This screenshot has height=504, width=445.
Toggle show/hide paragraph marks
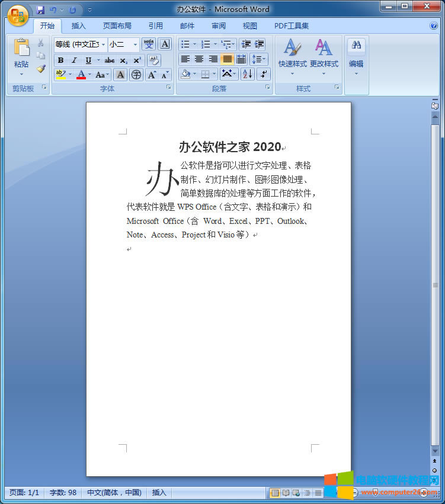(264, 74)
